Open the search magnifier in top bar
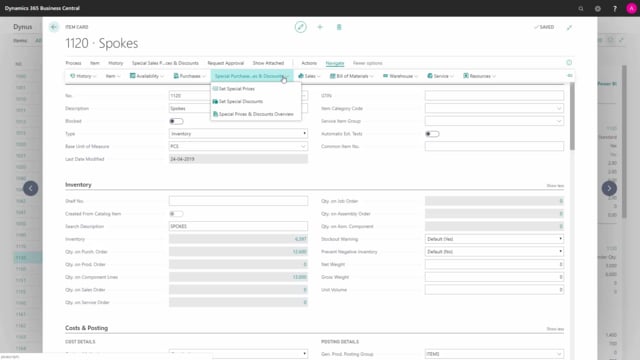 point(581,8)
